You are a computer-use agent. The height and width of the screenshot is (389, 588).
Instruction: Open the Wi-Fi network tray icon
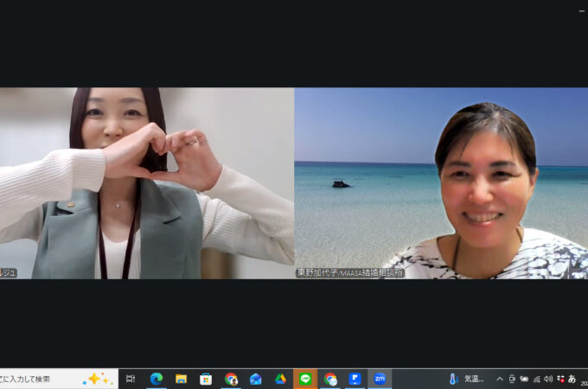pyautogui.click(x=536, y=379)
